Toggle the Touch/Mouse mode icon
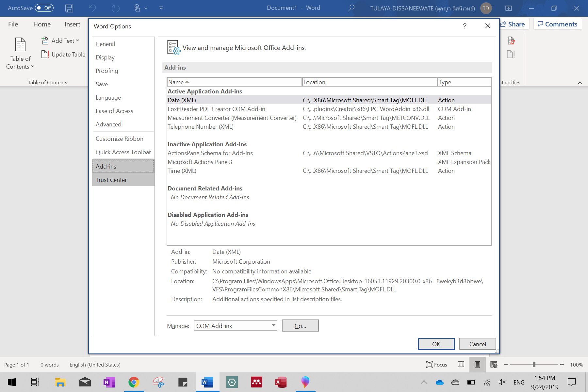The height and width of the screenshot is (392, 588). 137,8
